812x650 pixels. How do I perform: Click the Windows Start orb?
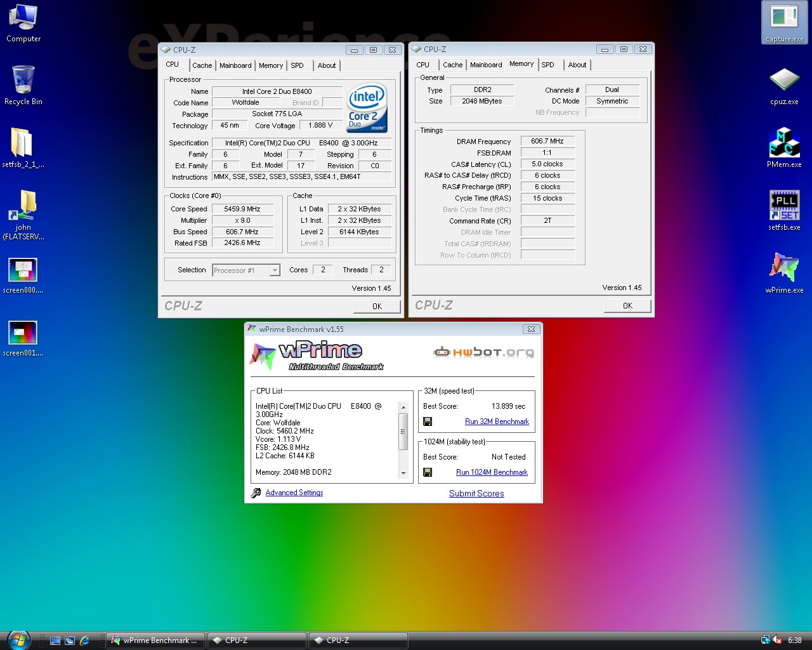tap(18, 639)
